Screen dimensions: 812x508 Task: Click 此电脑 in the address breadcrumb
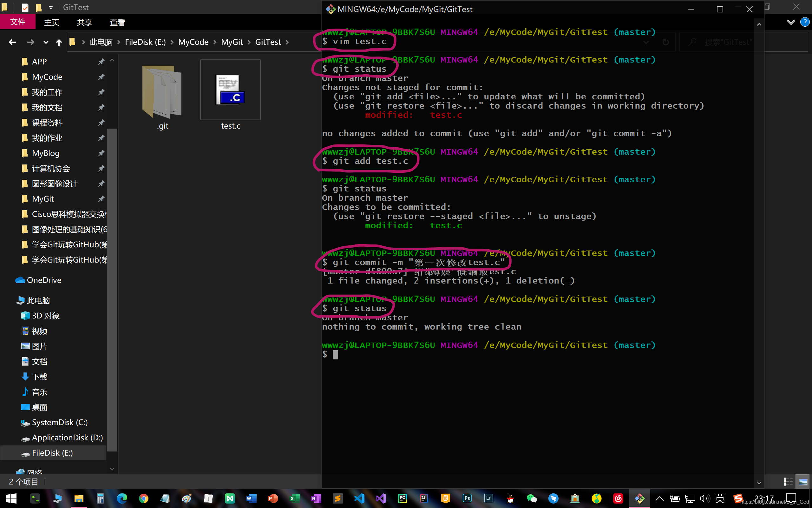[101, 42]
